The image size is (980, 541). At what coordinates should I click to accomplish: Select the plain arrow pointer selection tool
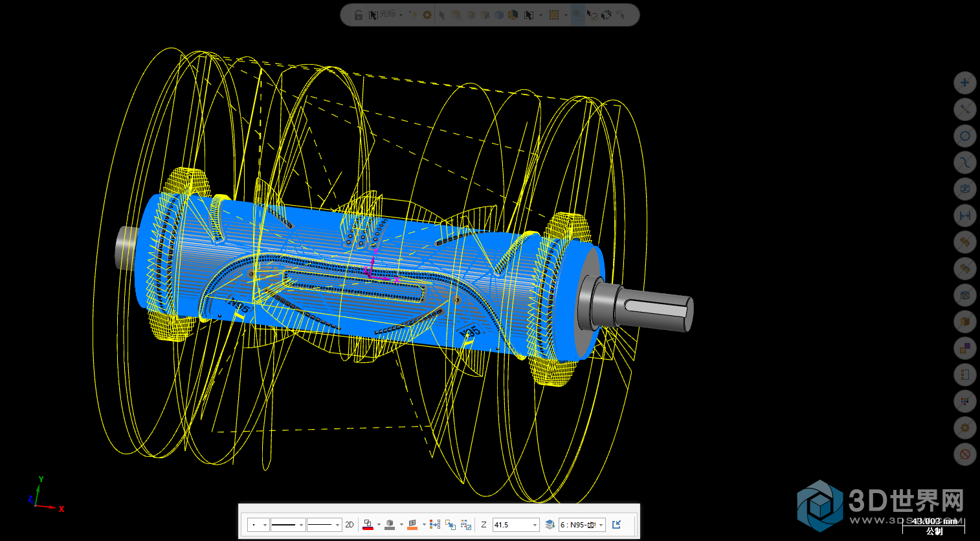[442, 15]
